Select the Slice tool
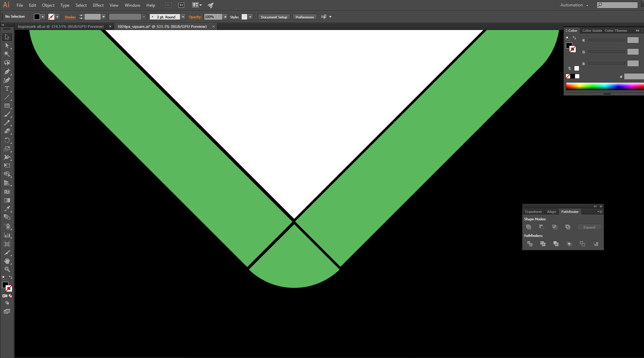This screenshot has width=644, height=358. click(x=7, y=253)
